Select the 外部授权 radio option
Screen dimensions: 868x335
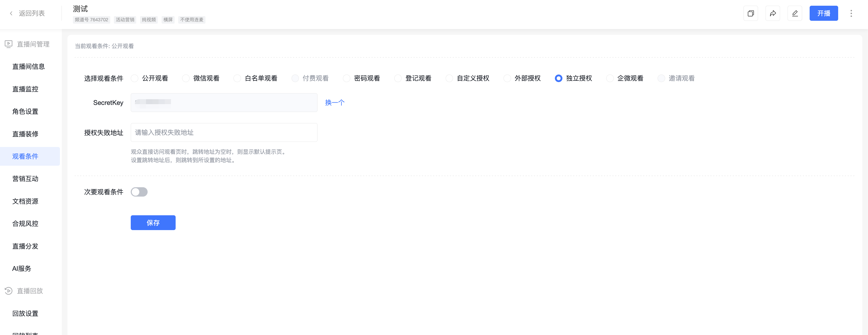(507, 78)
